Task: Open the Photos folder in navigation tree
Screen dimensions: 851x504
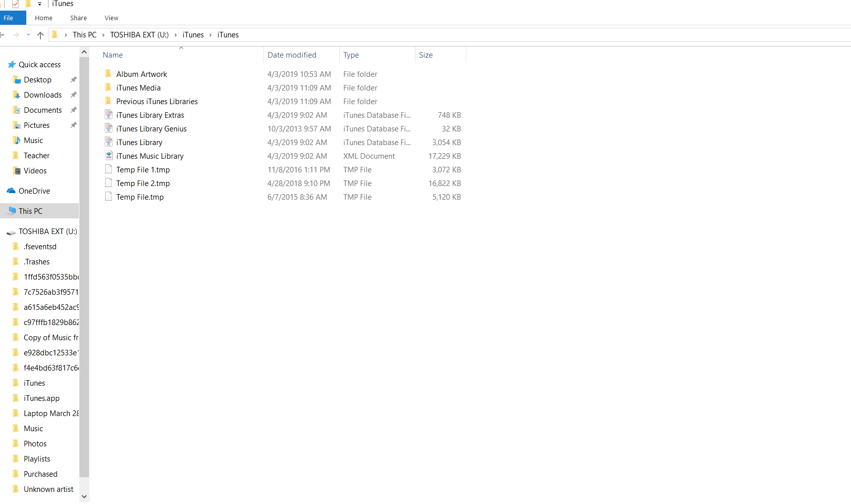Action: click(35, 444)
